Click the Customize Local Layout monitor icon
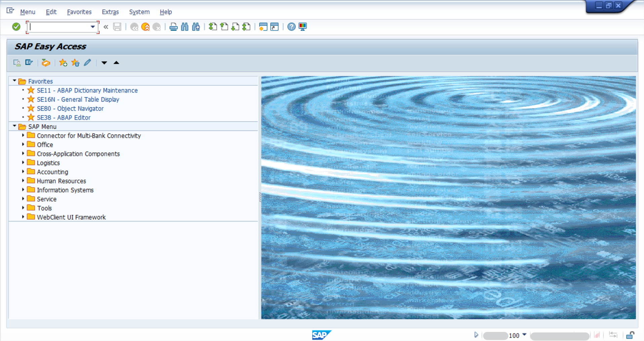The height and width of the screenshot is (341, 644). pyautogui.click(x=303, y=27)
